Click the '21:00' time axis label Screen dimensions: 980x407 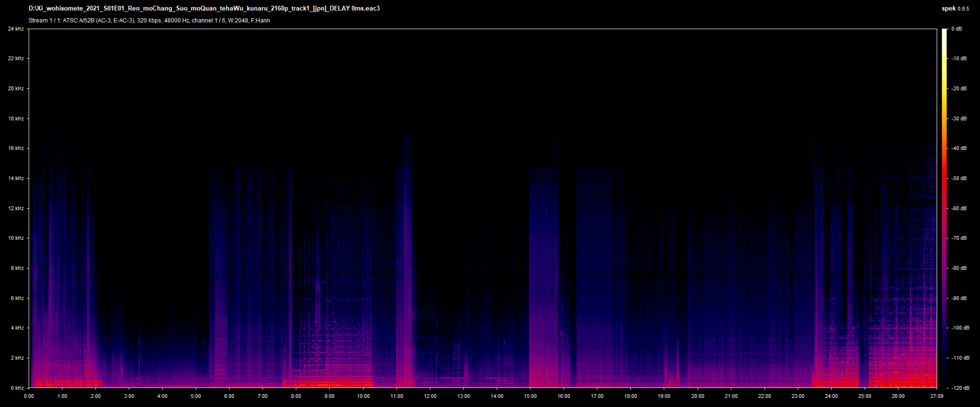coord(731,396)
